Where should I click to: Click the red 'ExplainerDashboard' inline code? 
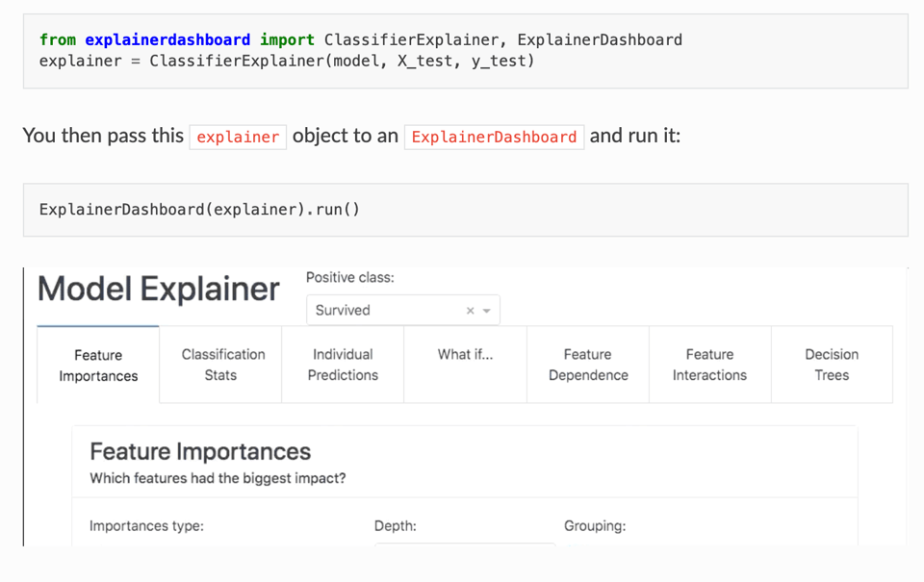pos(494,137)
